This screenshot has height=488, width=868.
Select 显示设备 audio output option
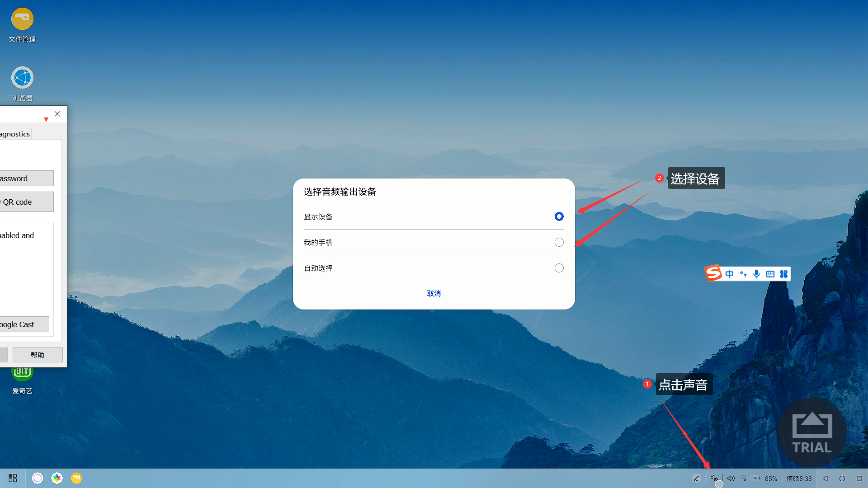(x=558, y=216)
